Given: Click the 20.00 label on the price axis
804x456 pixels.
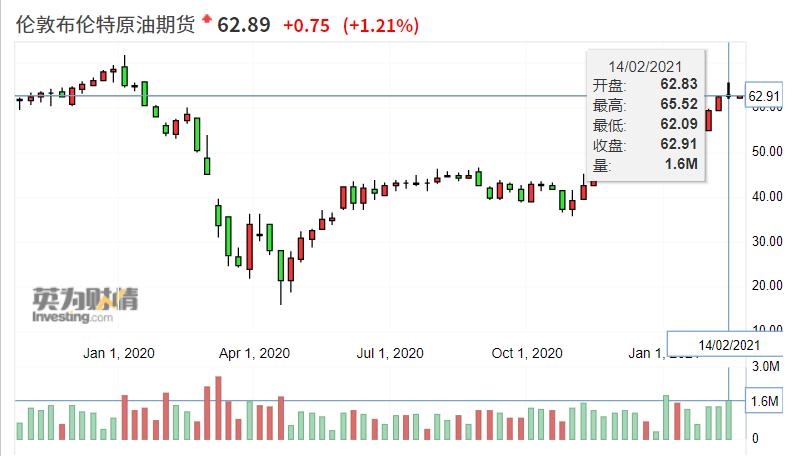Looking at the screenshot, I should tap(766, 285).
